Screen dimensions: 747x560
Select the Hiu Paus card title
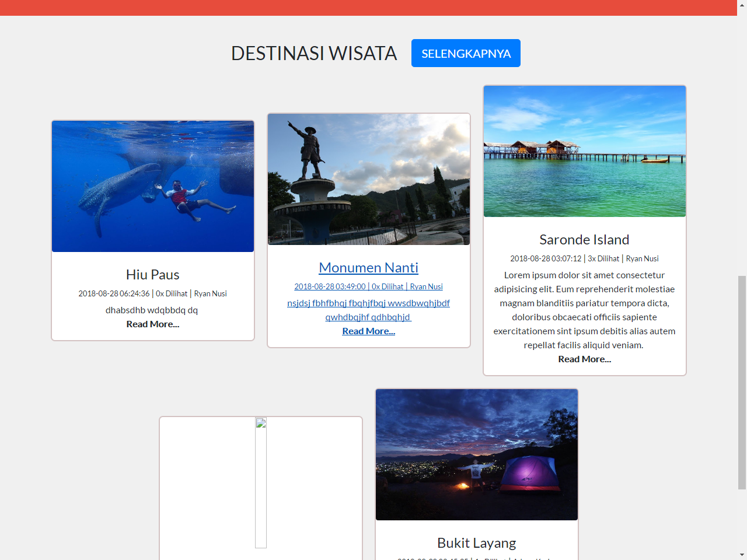(x=153, y=275)
